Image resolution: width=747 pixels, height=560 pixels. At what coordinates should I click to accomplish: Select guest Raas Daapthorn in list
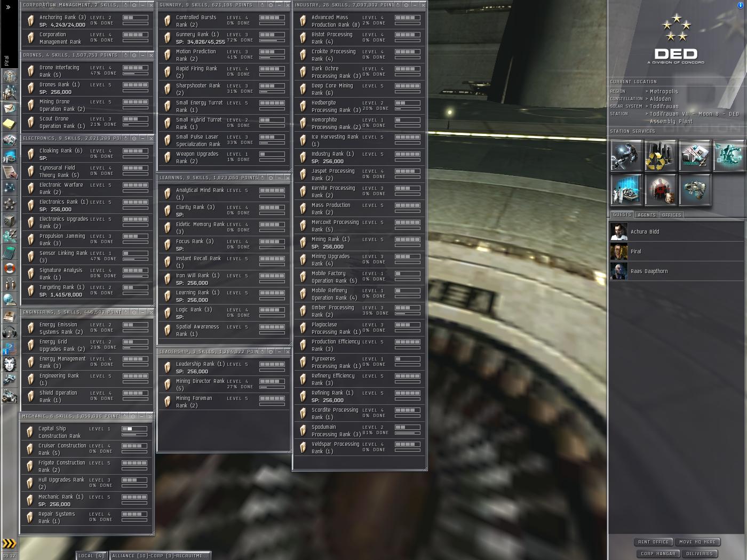[x=677, y=271]
